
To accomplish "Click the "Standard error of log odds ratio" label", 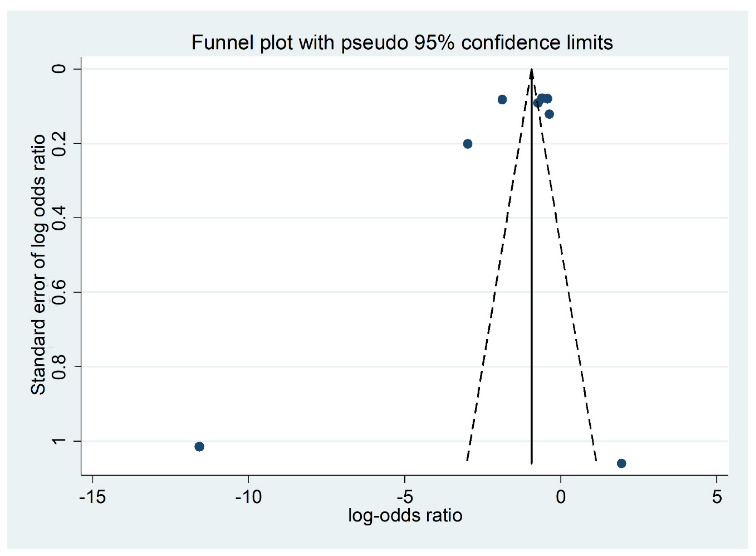I will [x=38, y=264].
